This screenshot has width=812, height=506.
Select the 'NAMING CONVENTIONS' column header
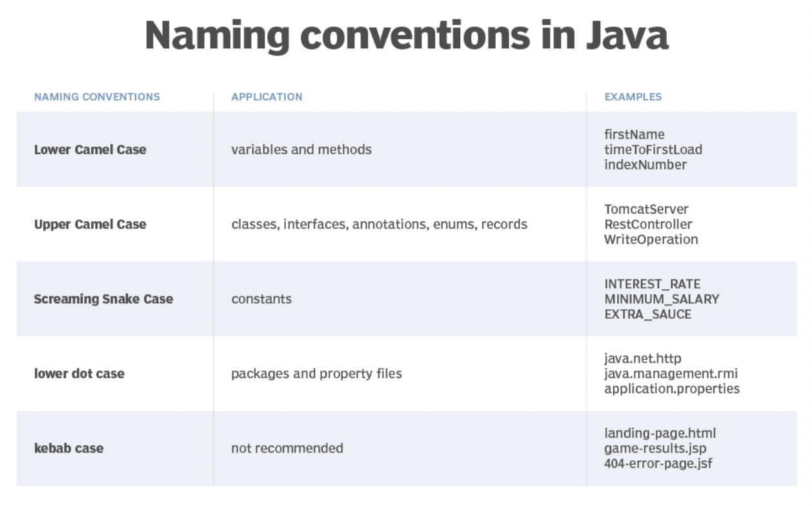click(97, 97)
